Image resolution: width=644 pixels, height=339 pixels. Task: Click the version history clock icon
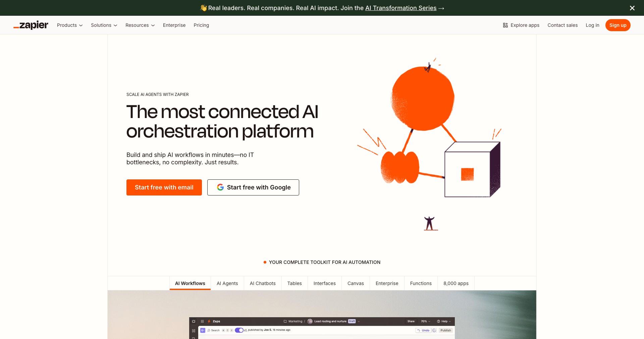point(434,330)
